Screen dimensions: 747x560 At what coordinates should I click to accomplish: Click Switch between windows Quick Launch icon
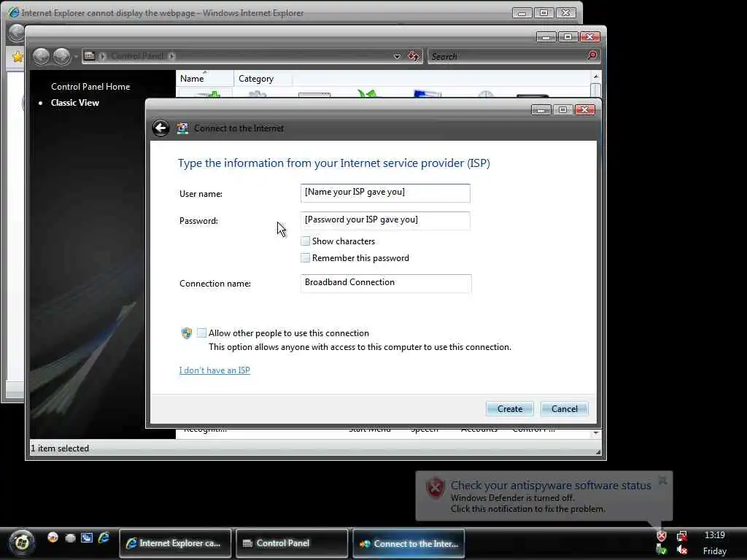pyautogui.click(x=87, y=537)
